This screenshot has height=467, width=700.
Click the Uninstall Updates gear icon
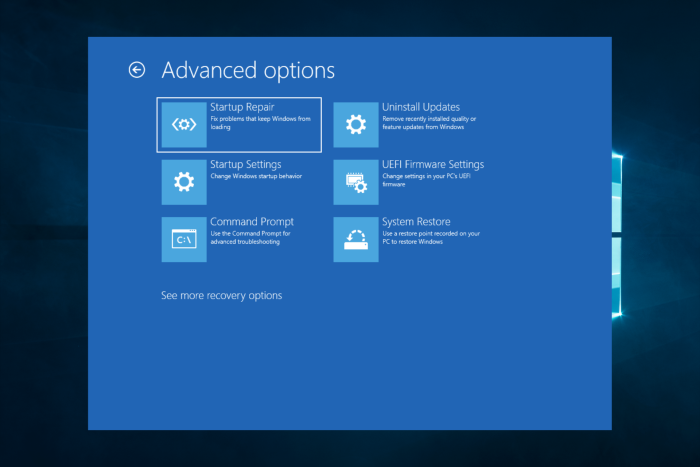(x=356, y=125)
